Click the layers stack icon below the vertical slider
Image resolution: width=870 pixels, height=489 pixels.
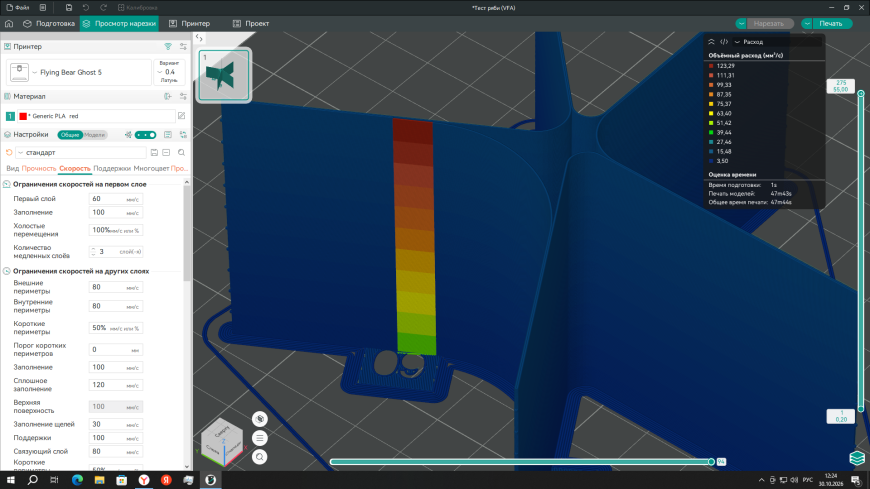[x=857, y=458]
